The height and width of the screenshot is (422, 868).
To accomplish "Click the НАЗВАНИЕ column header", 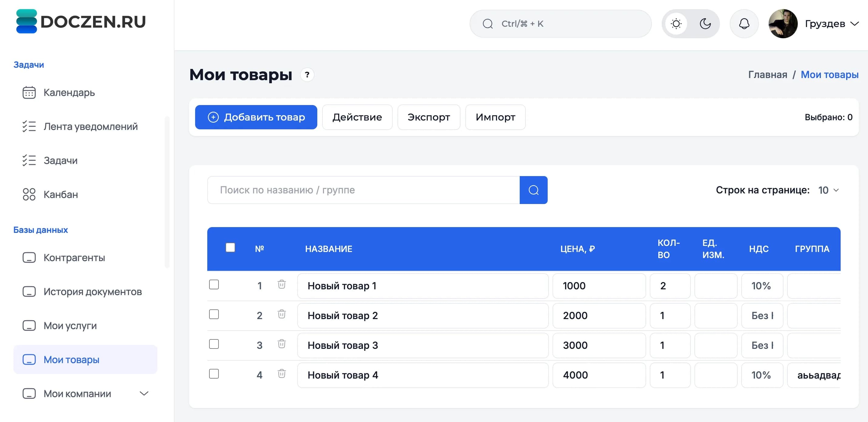I will pos(329,249).
